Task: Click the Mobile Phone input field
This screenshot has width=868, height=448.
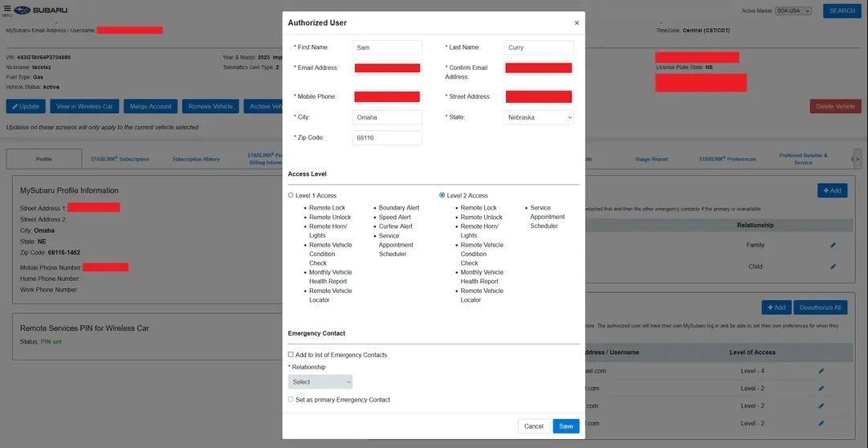Action: 387,97
